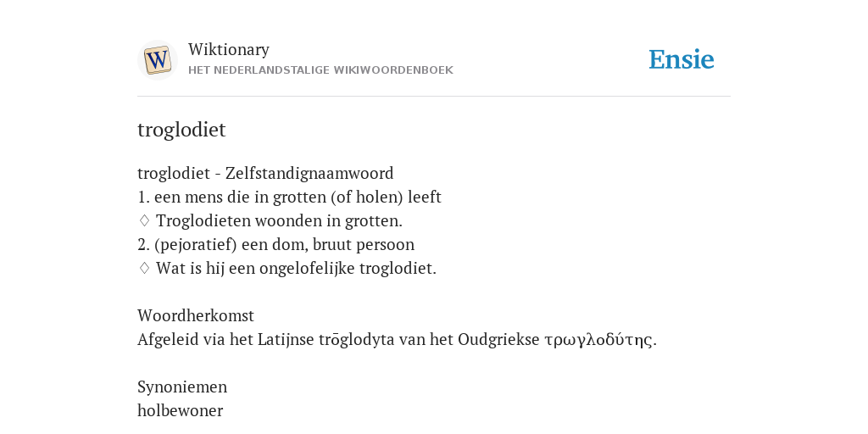Click the diamond bullet before 'Troglodieten woonden'

tap(144, 221)
